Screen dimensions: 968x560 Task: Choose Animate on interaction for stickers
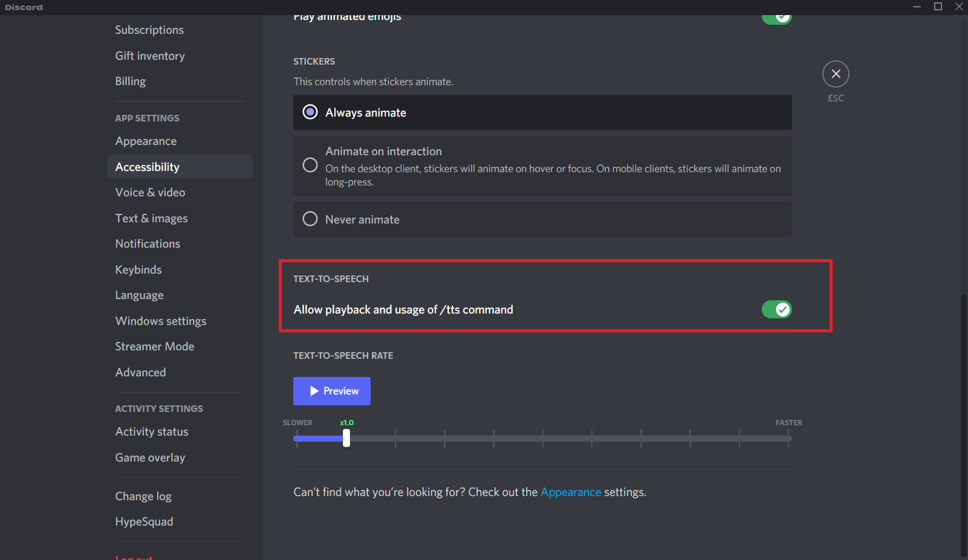[310, 164]
